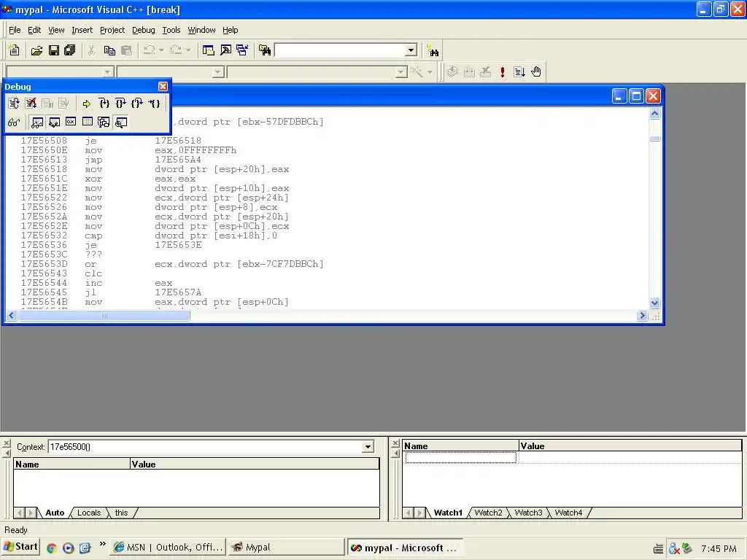Screen dimensions: 747x560
Task: Click disassembly line 17E56544 inc eax
Action: [96, 283]
